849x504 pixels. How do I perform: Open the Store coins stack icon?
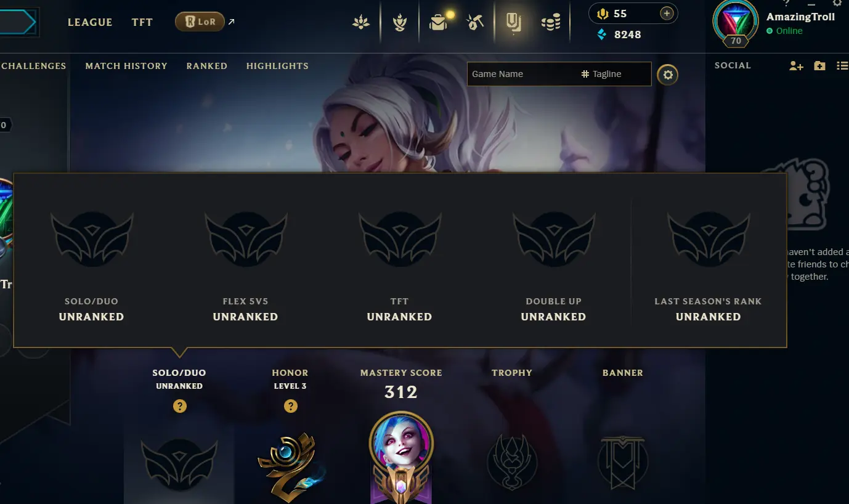point(551,23)
